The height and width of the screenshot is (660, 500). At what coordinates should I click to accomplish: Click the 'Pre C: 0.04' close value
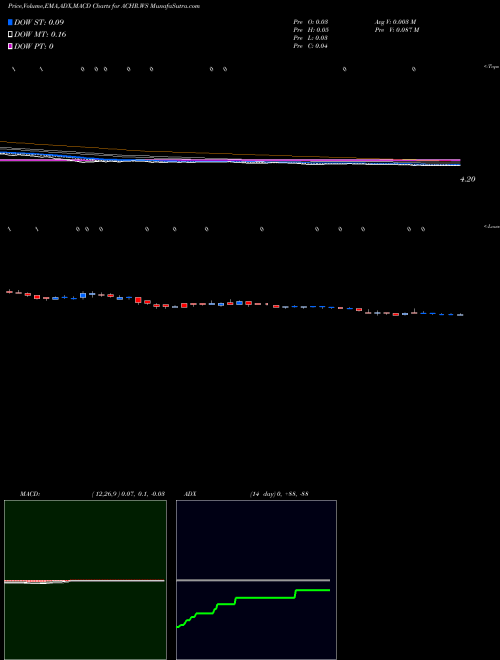(311, 46)
